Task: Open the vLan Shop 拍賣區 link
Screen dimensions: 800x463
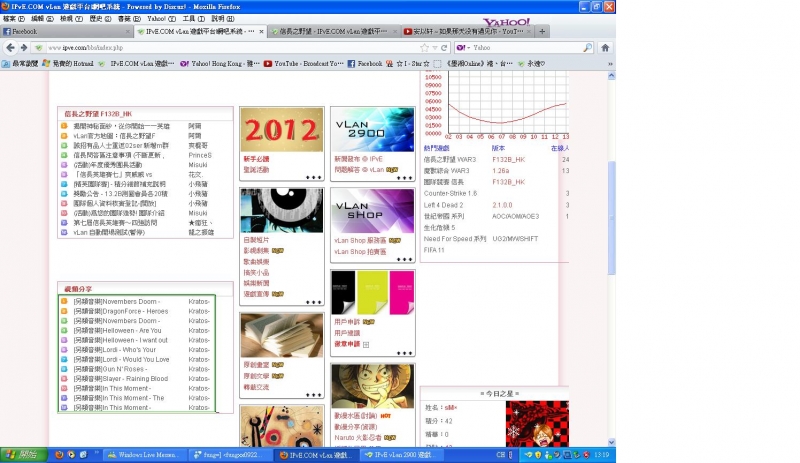Action: pos(360,252)
